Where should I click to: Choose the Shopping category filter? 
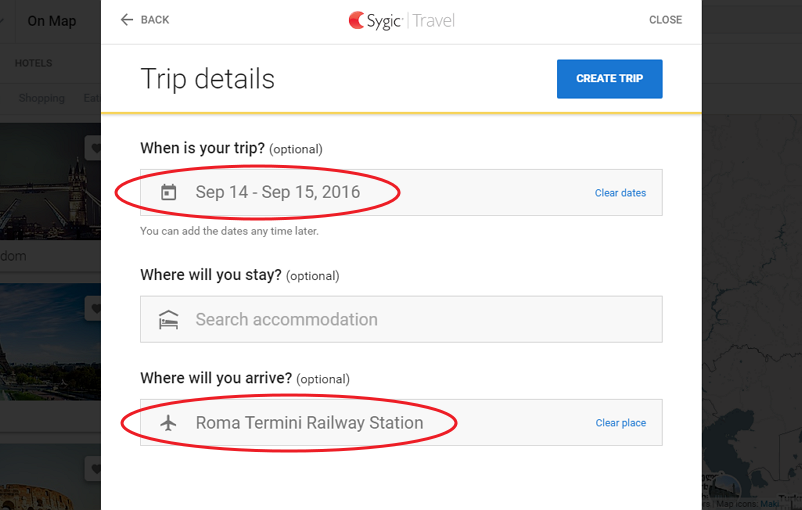coord(41,98)
